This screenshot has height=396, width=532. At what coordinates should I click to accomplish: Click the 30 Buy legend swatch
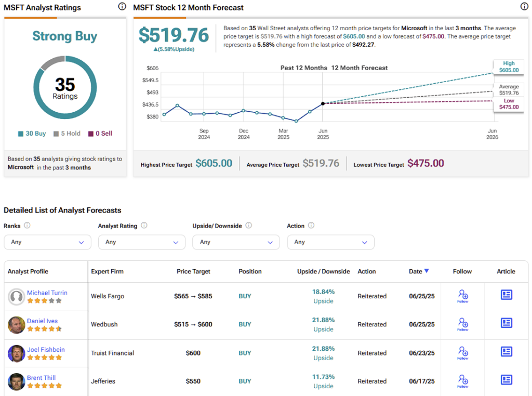tap(21, 134)
